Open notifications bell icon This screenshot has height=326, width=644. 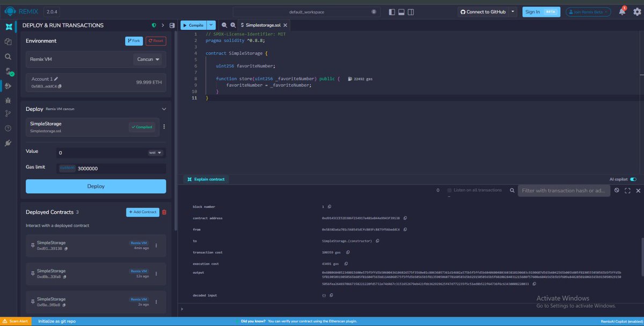[x=622, y=11]
